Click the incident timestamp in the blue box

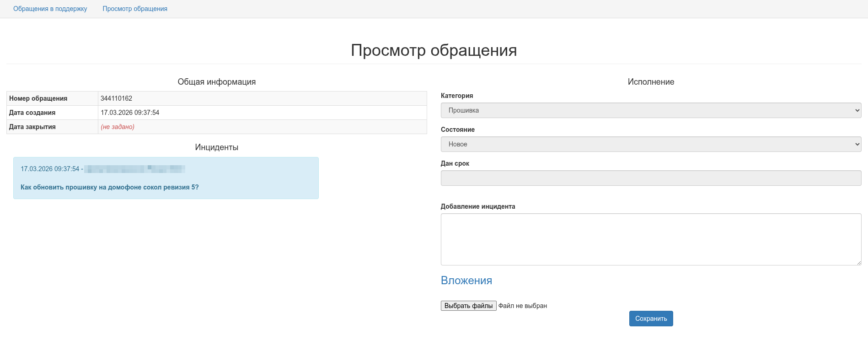[50, 169]
